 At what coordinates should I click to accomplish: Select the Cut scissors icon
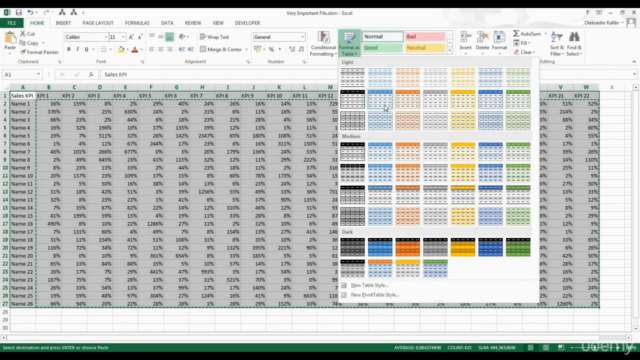tap(23, 34)
